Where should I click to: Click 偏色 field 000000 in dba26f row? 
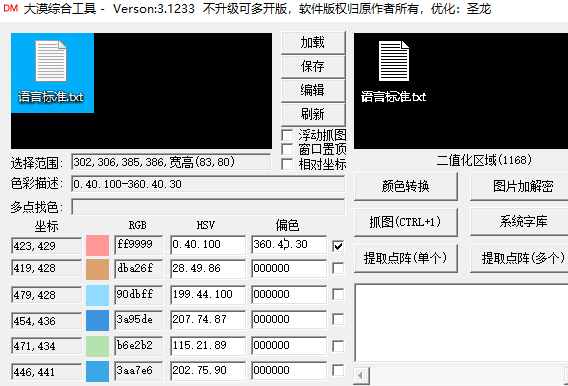click(x=289, y=268)
